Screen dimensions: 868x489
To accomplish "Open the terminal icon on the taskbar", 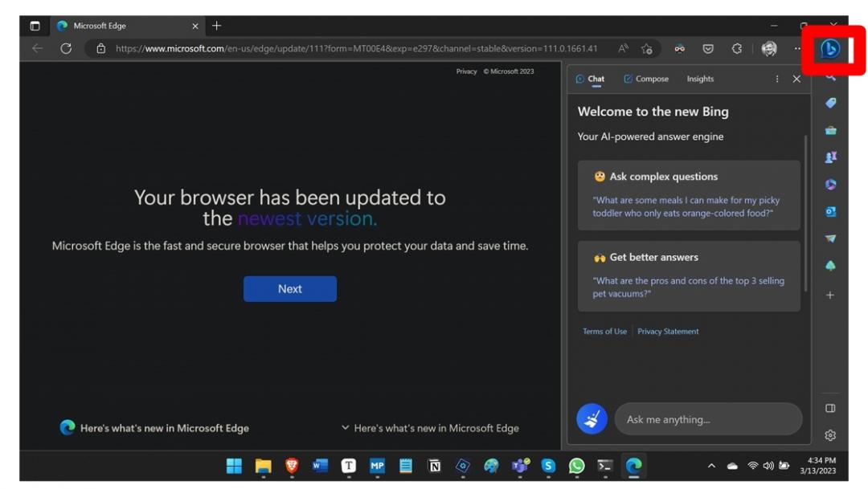I will pyautogui.click(x=605, y=467).
